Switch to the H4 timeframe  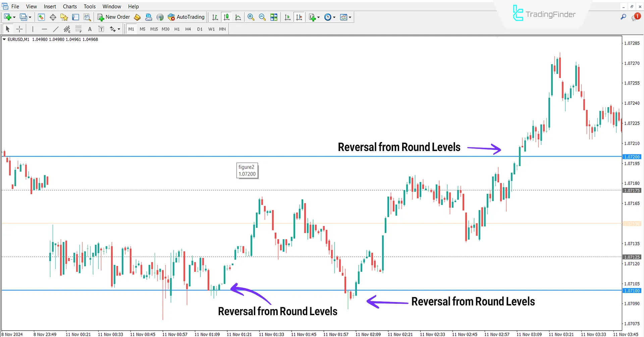[x=188, y=29]
